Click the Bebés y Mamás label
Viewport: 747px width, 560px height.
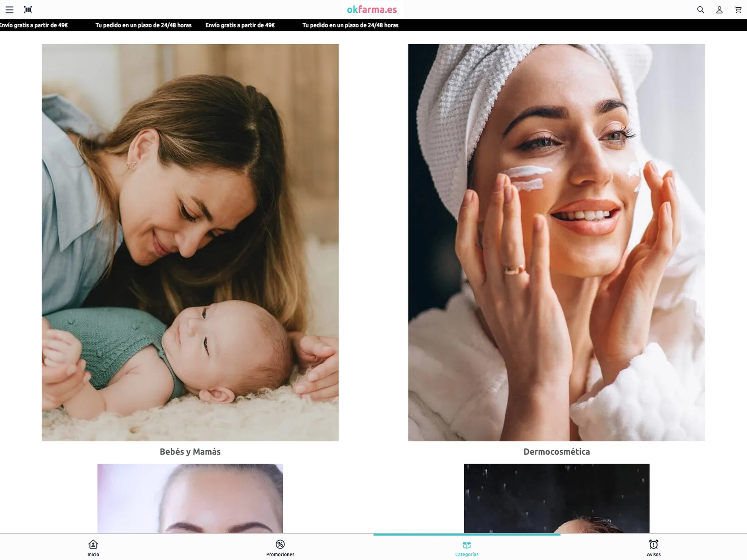190,451
